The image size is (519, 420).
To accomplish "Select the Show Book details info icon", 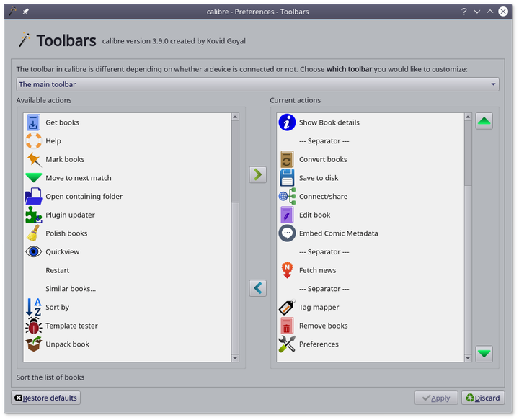I will [287, 122].
